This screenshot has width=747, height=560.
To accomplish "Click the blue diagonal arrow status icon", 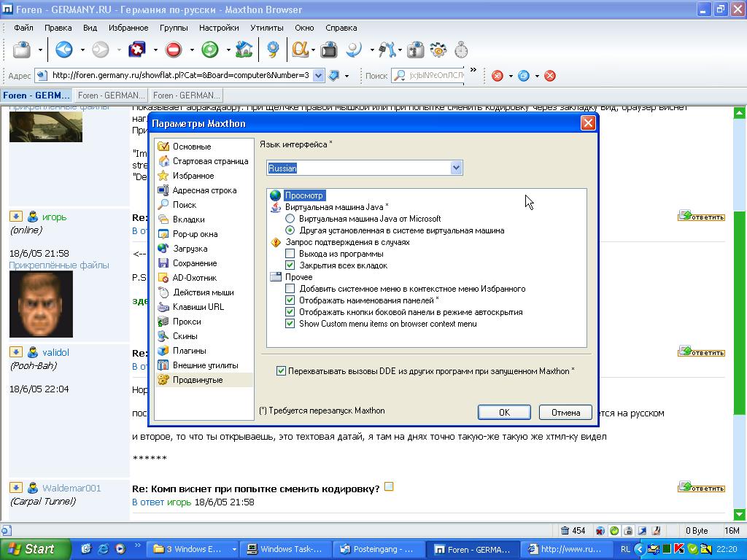I will [642, 531].
